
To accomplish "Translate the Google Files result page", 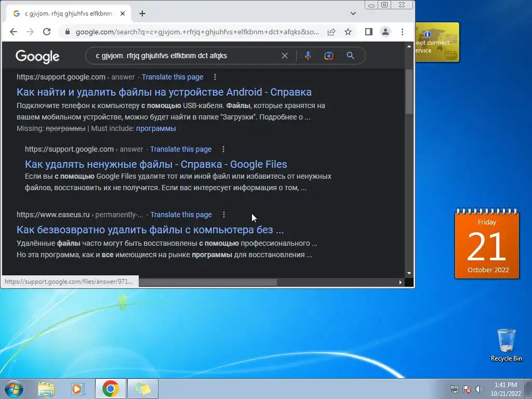I will point(181,149).
